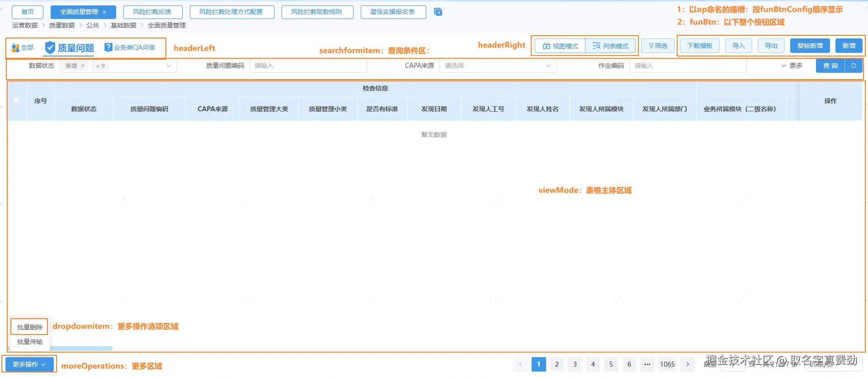Switch to the 风险拦截处理方式配置 tab
Image resolution: width=868 pixels, height=377 pixels.
pos(231,12)
